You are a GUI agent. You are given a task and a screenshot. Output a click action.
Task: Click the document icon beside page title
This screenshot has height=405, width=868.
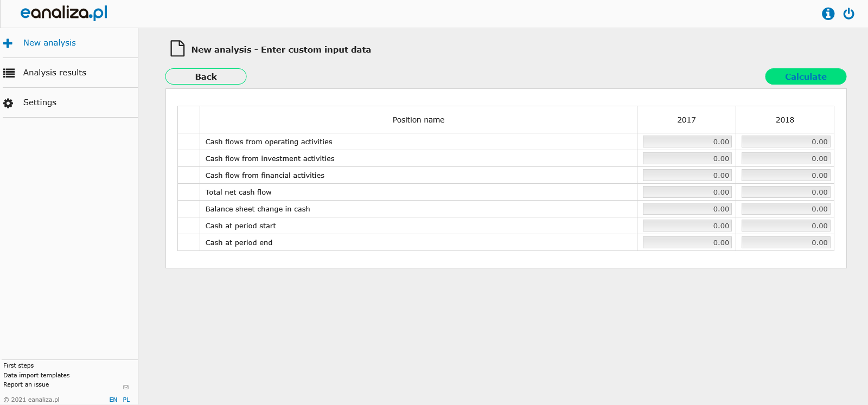[177, 48]
